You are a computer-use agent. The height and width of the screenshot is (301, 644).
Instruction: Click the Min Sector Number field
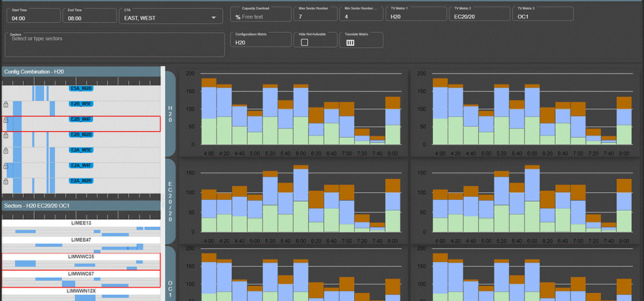pos(361,14)
